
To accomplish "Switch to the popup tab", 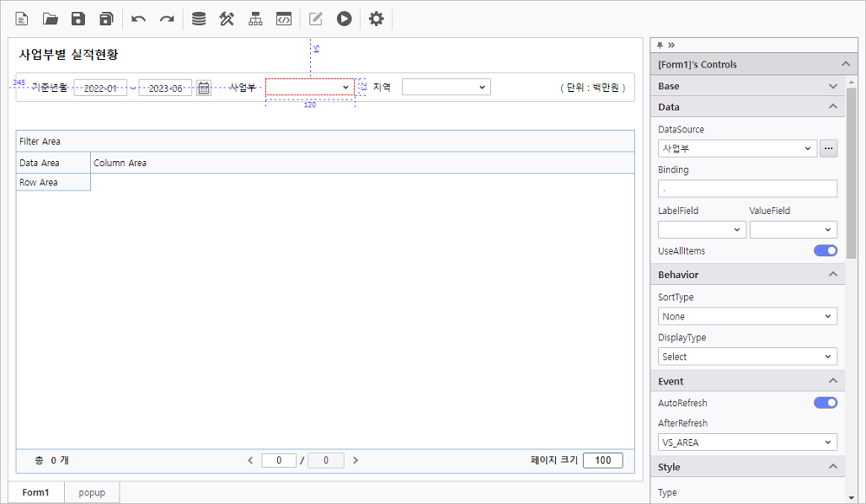I will pos(92,493).
